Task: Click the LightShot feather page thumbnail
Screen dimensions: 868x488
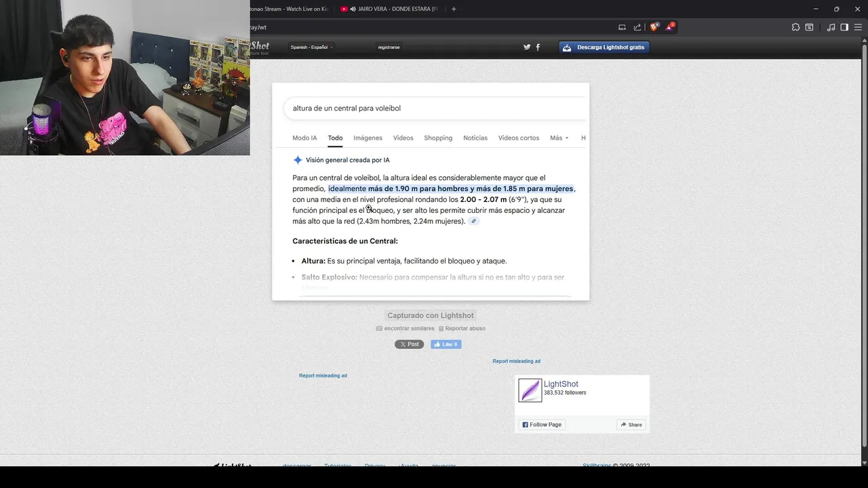Action: click(530, 390)
